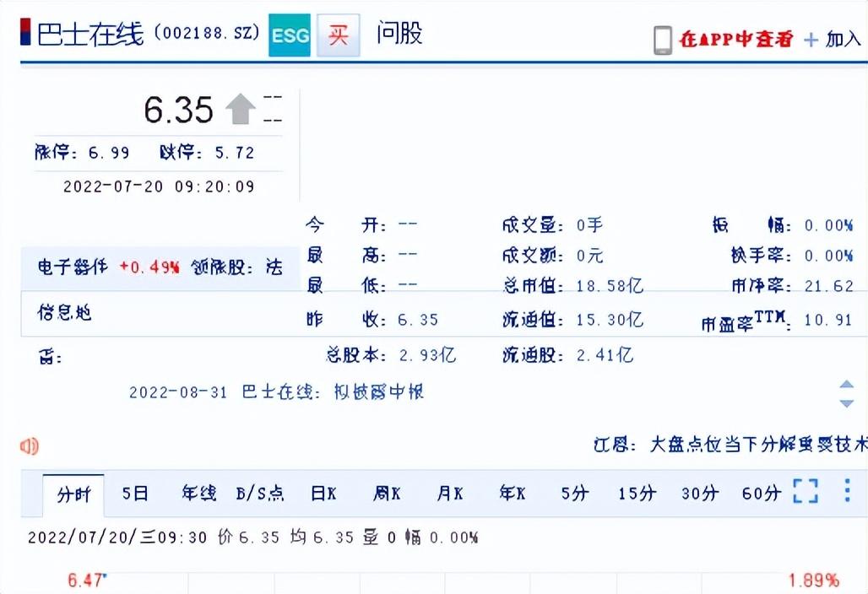
Task: Click the 加入 watchlist link
Action: tap(843, 40)
